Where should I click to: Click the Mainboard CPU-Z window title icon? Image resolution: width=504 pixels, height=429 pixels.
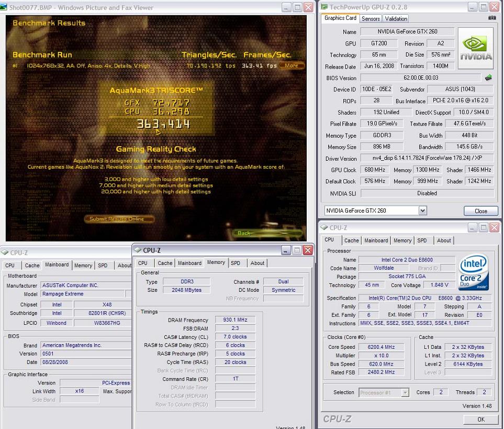coord(5,252)
